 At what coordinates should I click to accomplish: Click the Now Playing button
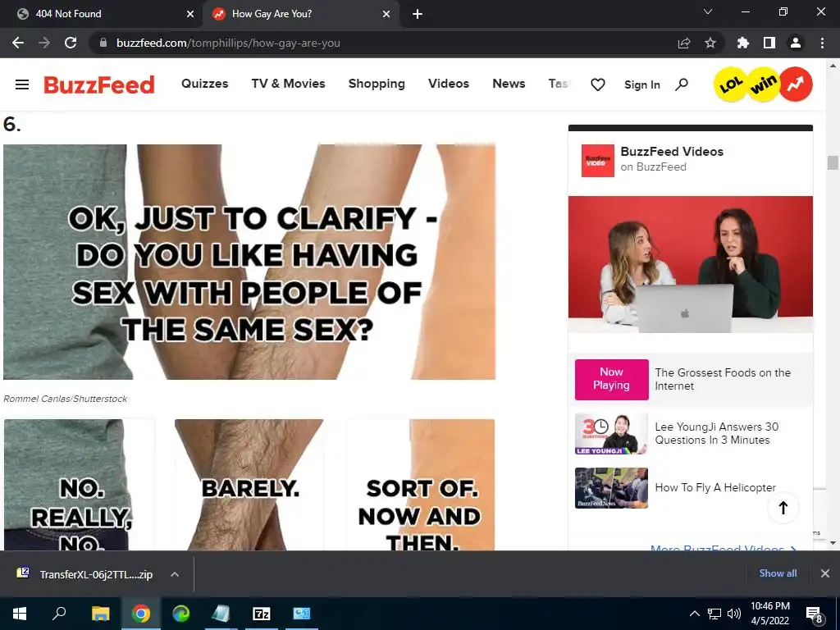point(611,379)
